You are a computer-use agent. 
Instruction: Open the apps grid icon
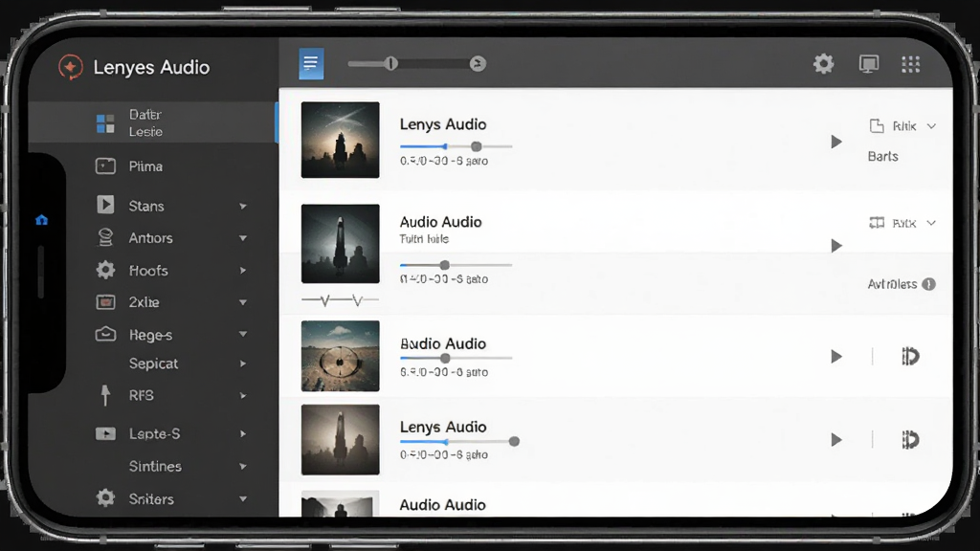click(x=911, y=64)
